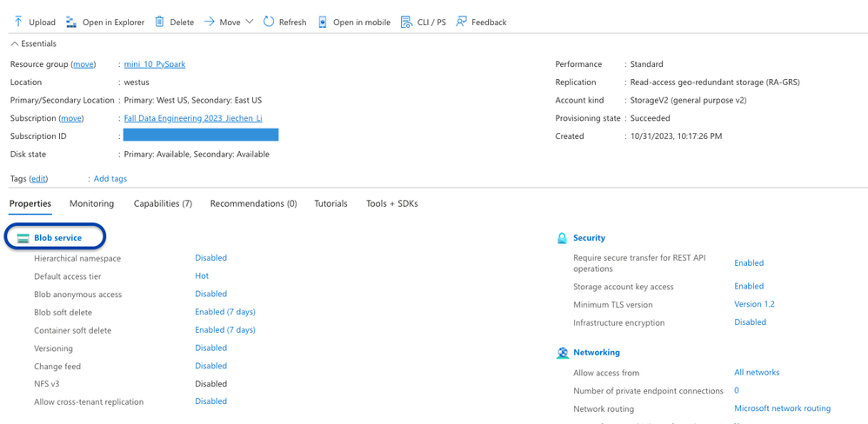Open the Recommendations (0) tab
The width and height of the screenshot is (868, 424).
point(254,203)
